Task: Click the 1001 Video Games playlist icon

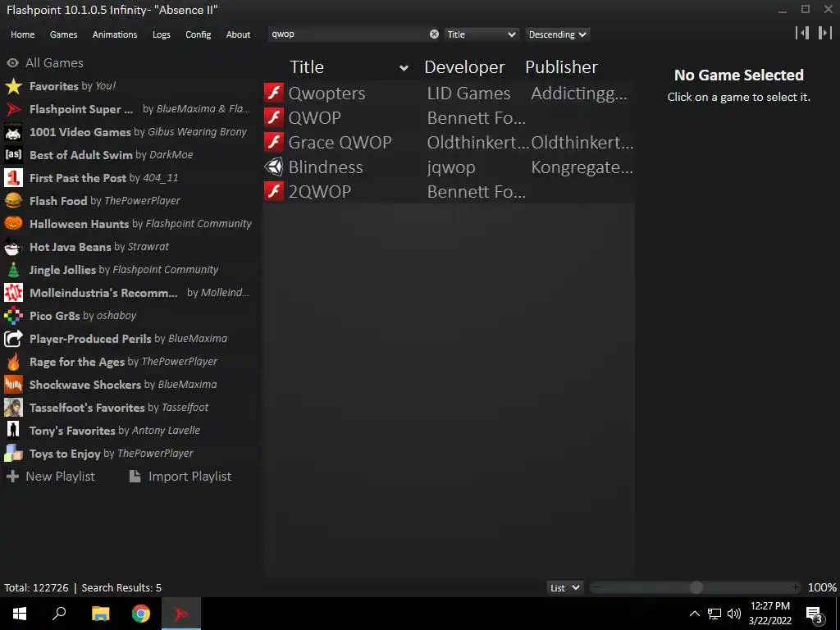Action: tap(13, 132)
